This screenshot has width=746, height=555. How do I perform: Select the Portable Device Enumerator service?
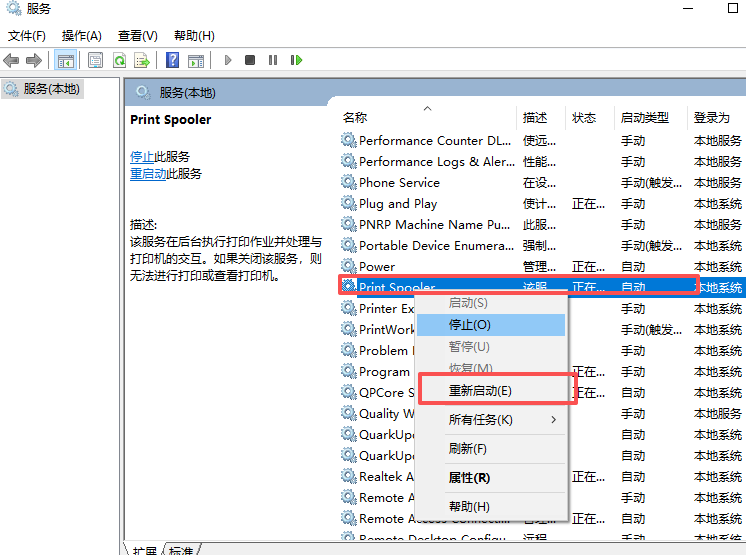click(436, 245)
